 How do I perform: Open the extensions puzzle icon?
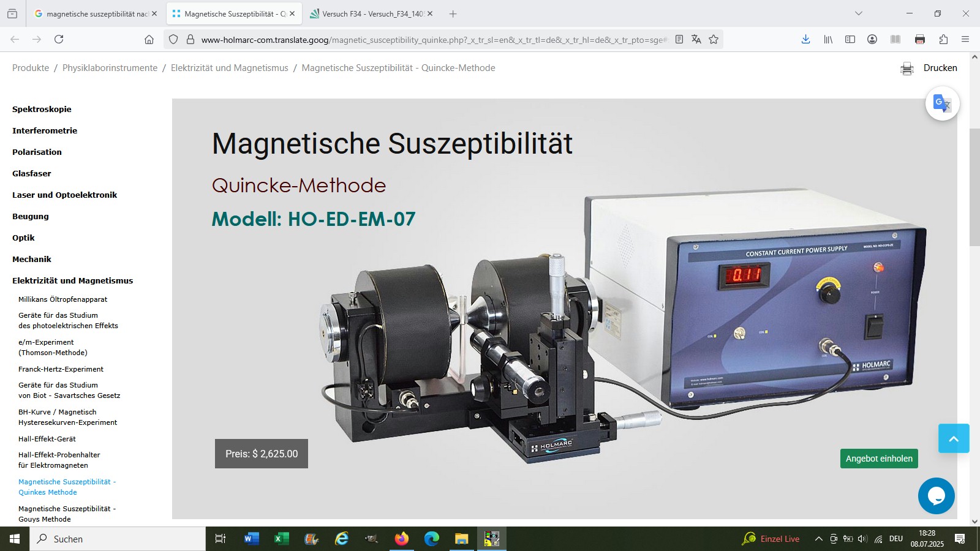[943, 39]
